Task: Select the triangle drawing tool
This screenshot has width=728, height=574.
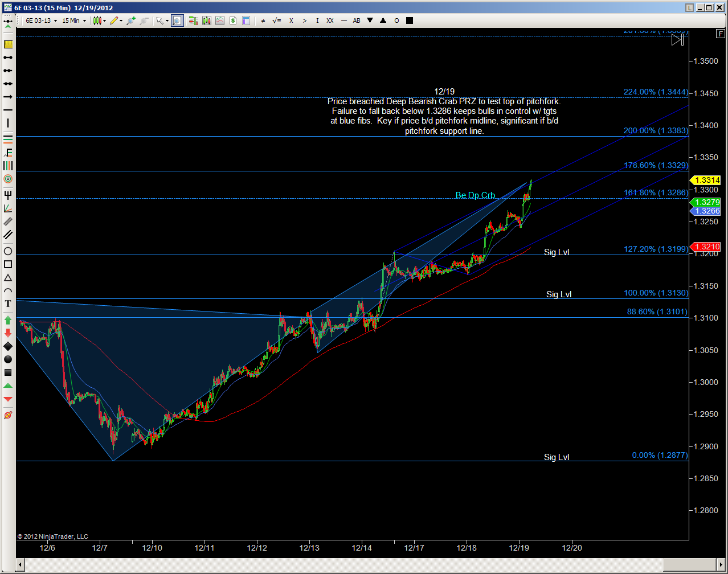Action: (x=8, y=277)
